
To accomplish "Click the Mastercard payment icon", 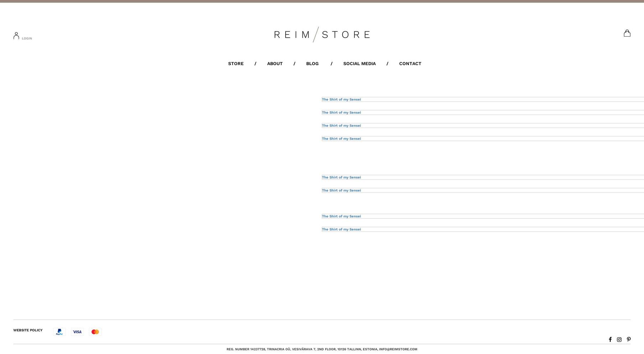I will (95, 332).
